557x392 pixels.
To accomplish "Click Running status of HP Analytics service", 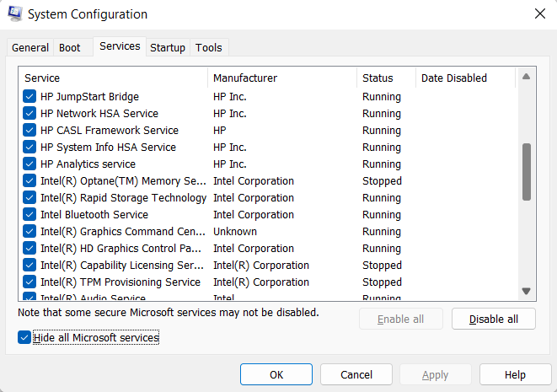I will click(x=382, y=164).
